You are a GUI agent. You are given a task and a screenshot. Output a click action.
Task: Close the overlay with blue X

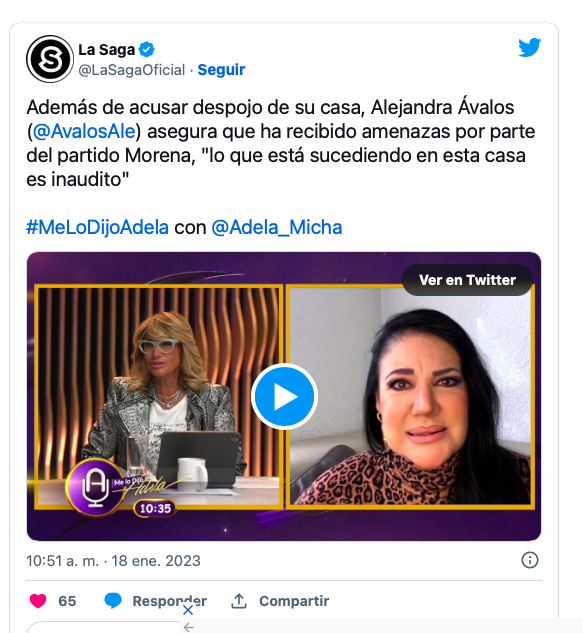point(188,610)
